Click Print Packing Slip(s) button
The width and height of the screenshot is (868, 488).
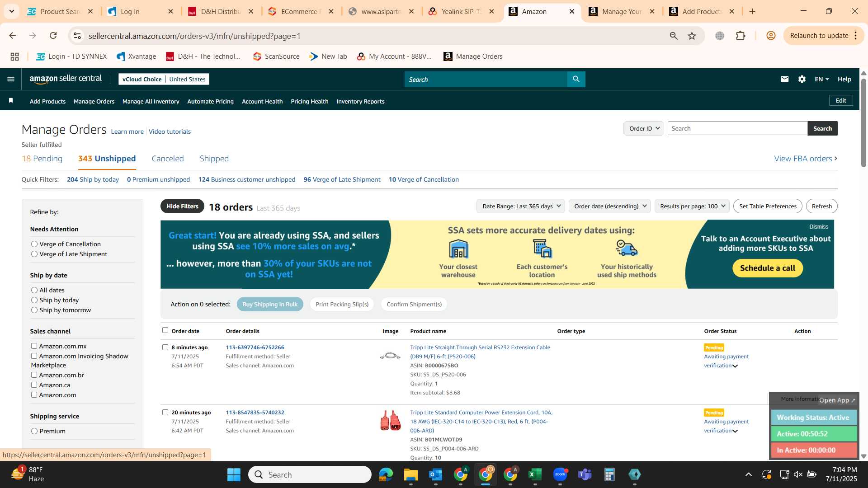pyautogui.click(x=342, y=304)
